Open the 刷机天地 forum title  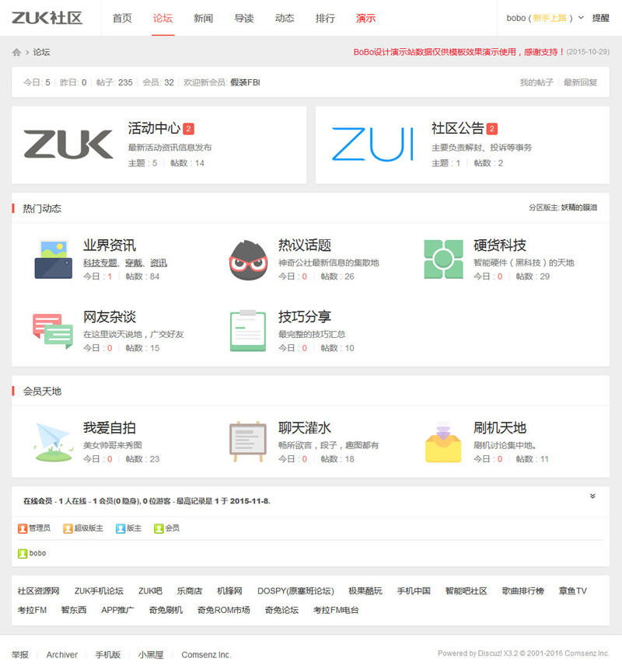click(500, 428)
